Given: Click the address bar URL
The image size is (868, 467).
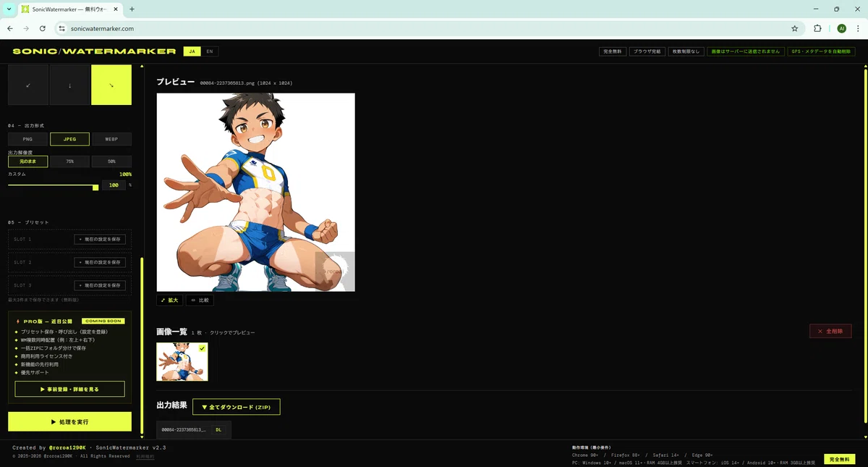Looking at the screenshot, I should pyautogui.click(x=102, y=29).
